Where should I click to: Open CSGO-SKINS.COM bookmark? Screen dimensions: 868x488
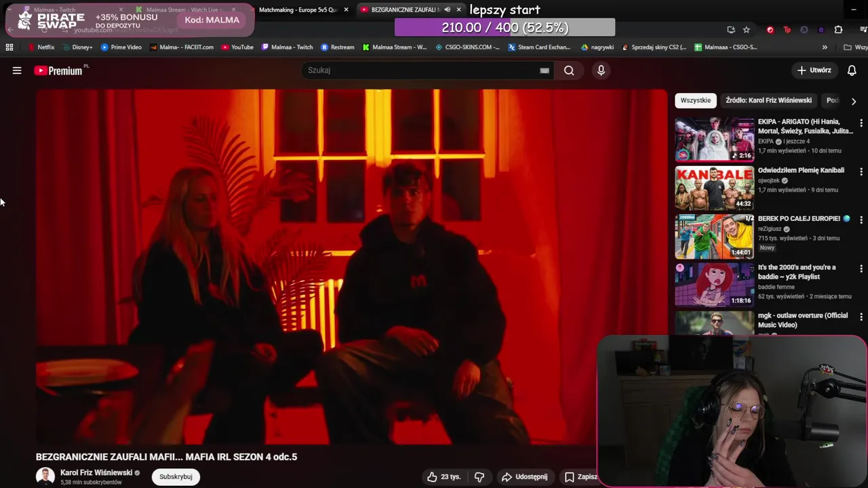[x=467, y=47]
